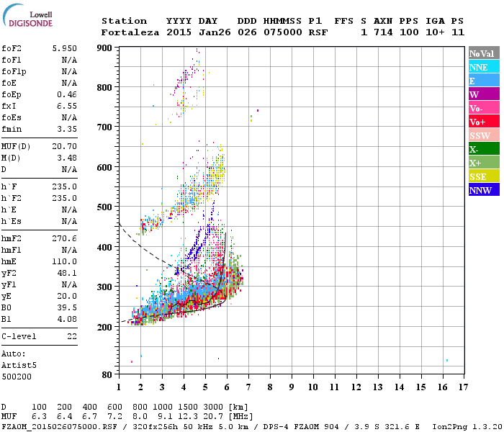The width and height of the screenshot is (504, 432).
Task: Select the Jan26 date in header
Action: pos(215,32)
